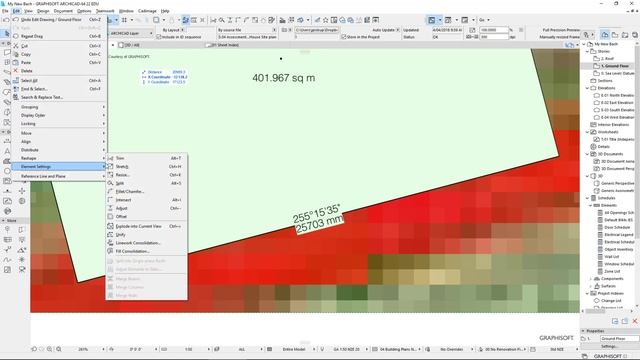Open the Document menu

[63, 11]
